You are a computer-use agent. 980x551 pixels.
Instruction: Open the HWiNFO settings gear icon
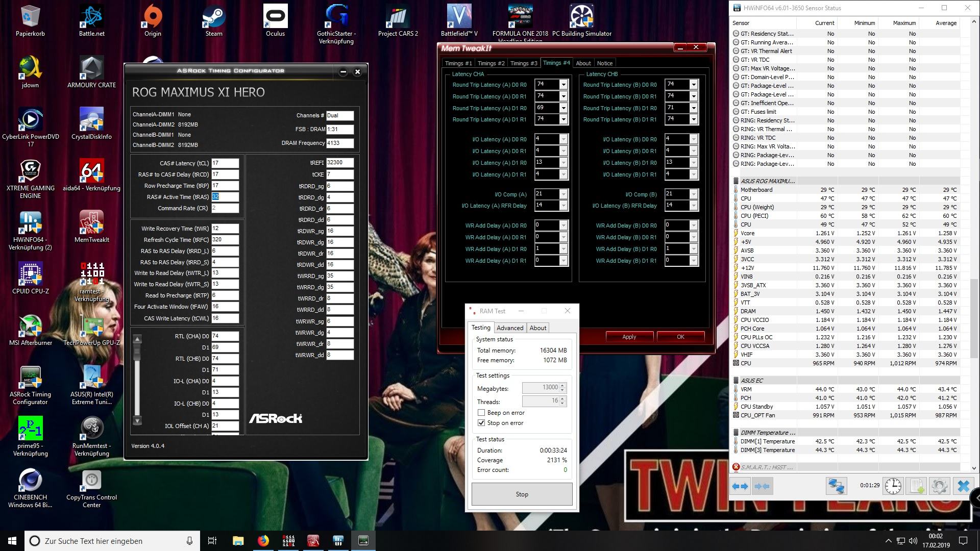click(x=940, y=486)
